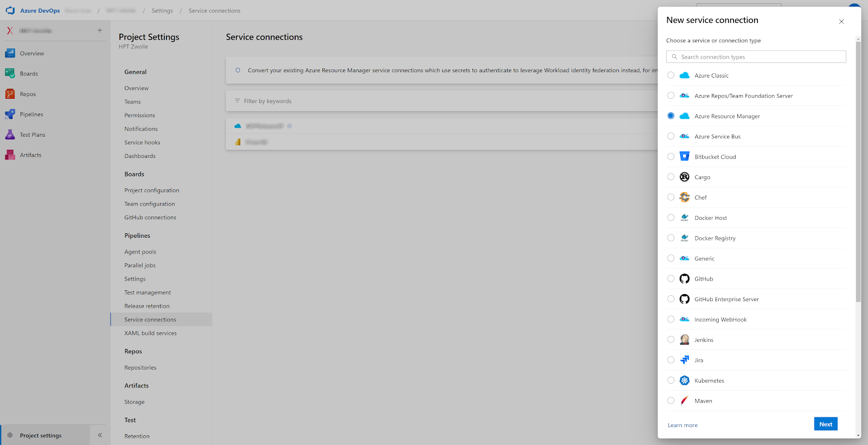Select Azure Repos/Team Foundation Server radio button

[671, 96]
